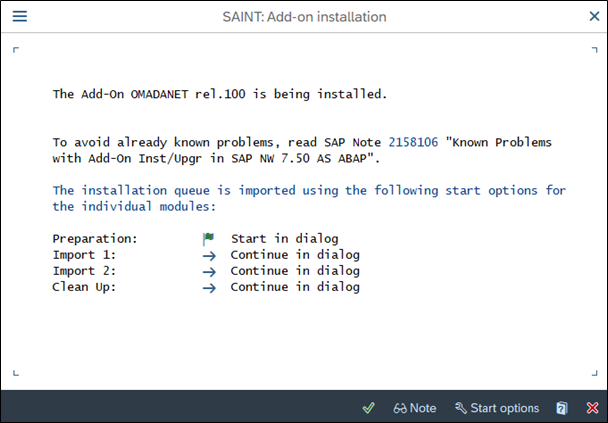Select the Preparation 'Start in dialog' text
This screenshot has width=608, height=423.
point(285,239)
